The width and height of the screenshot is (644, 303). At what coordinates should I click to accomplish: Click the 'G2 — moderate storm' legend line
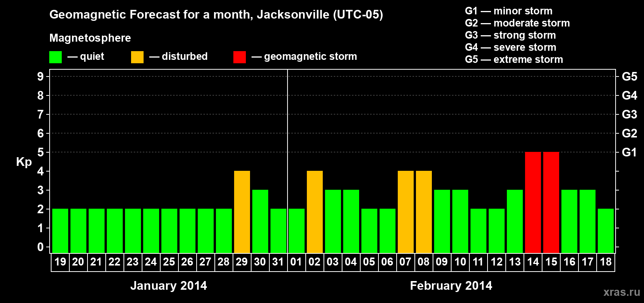coord(517,23)
